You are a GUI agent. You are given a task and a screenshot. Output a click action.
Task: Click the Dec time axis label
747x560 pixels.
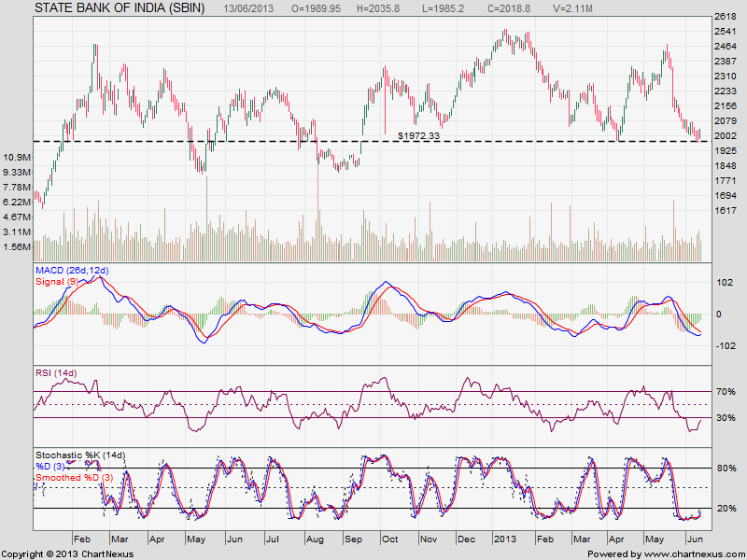466,539
